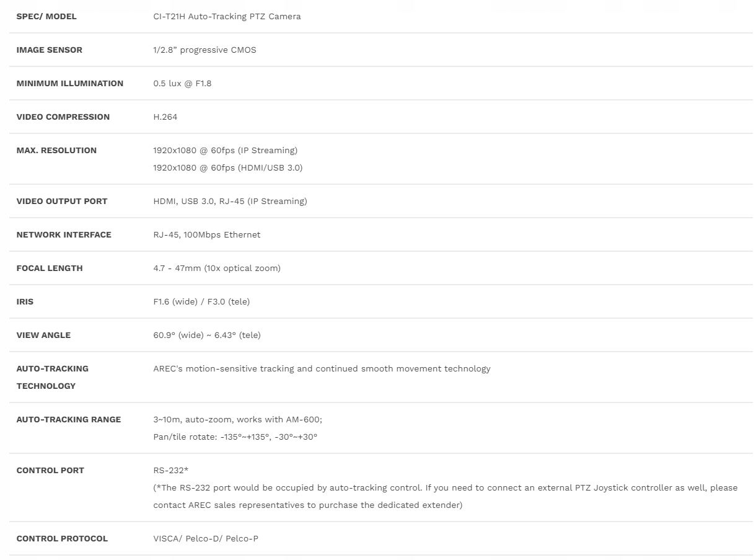Click the VIDEO OUTPUT PORT label
This screenshot has width=756, height=560.
click(x=62, y=201)
